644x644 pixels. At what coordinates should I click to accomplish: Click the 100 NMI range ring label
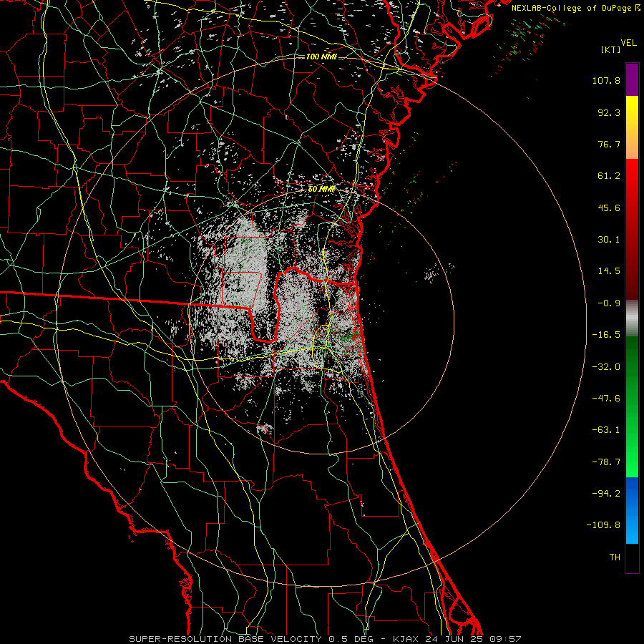tap(321, 57)
